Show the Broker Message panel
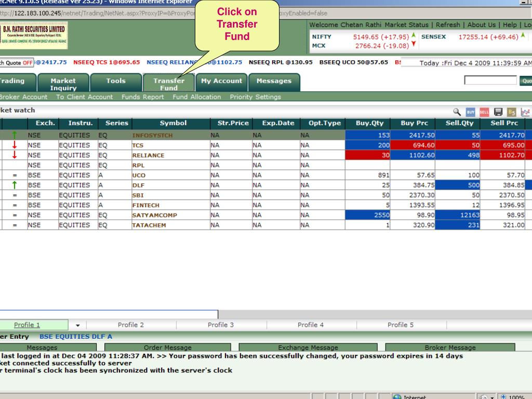This screenshot has height=399, width=532. [450, 348]
